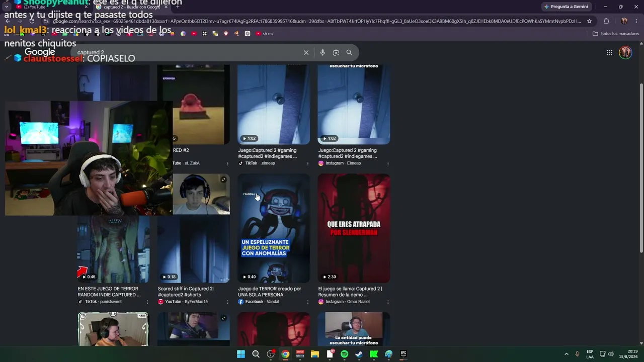This screenshot has height=362, width=644.
Task: Open 'Todos los marcadores' bookmarks folder
Action: (x=616, y=34)
